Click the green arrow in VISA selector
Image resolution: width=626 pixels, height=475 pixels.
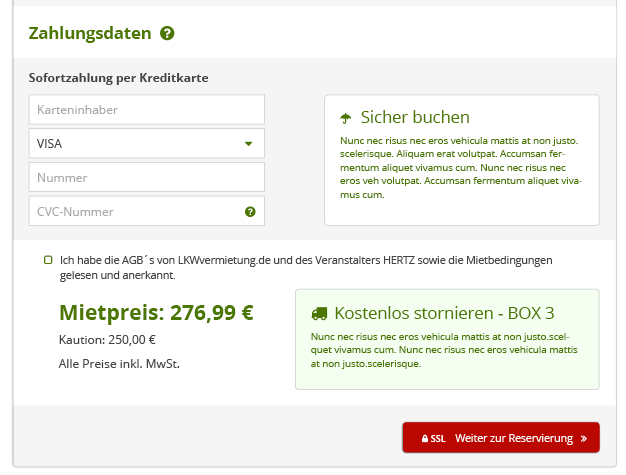pos(248,144)
